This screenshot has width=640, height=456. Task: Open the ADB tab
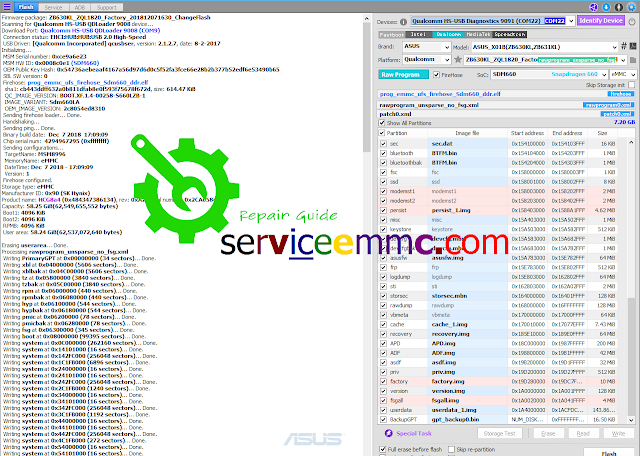[80, 7]
